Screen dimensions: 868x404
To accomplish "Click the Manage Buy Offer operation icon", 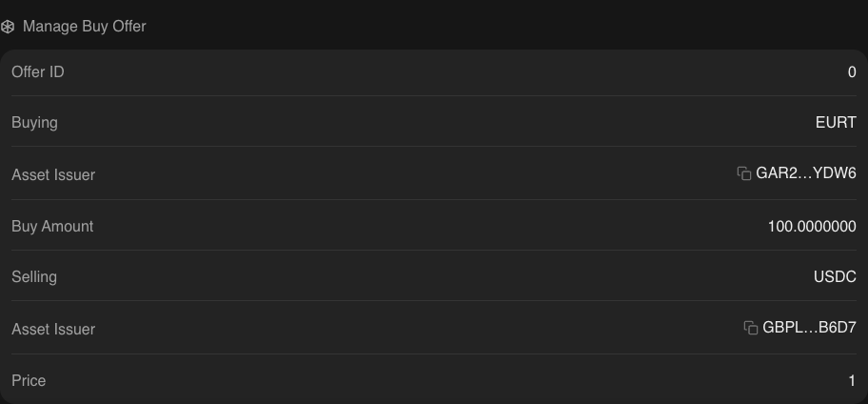I will [x=8, y=27].
